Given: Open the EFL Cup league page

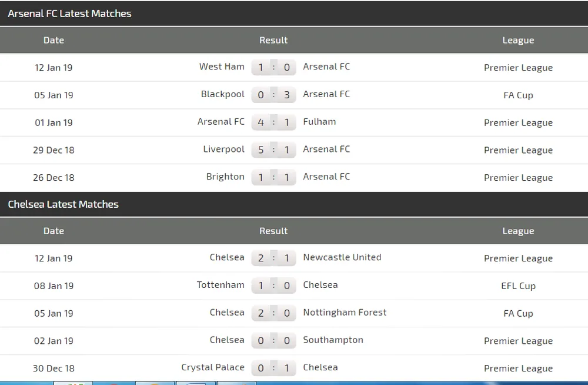Looking at the screenshot, I should tap(518, 286).
